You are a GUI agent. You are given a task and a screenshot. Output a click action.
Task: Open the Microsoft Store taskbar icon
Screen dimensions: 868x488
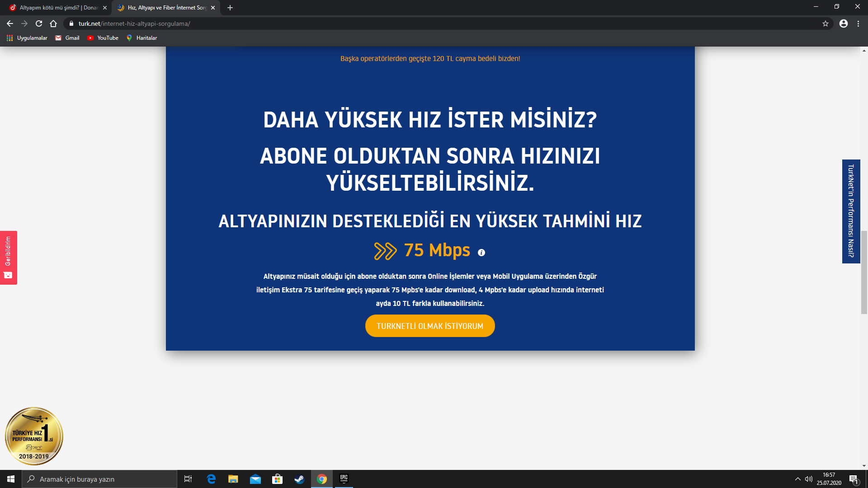pos(277,479)
